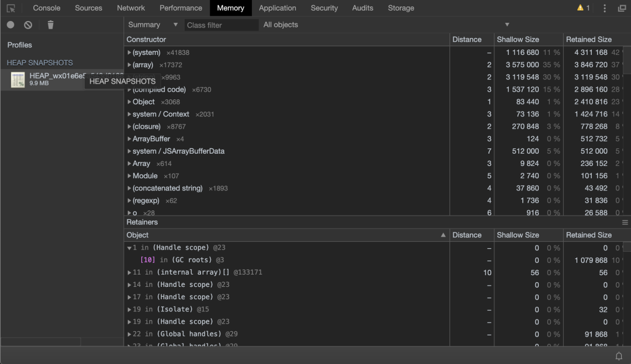Open the All objects filter dropdown

[386, 25]
